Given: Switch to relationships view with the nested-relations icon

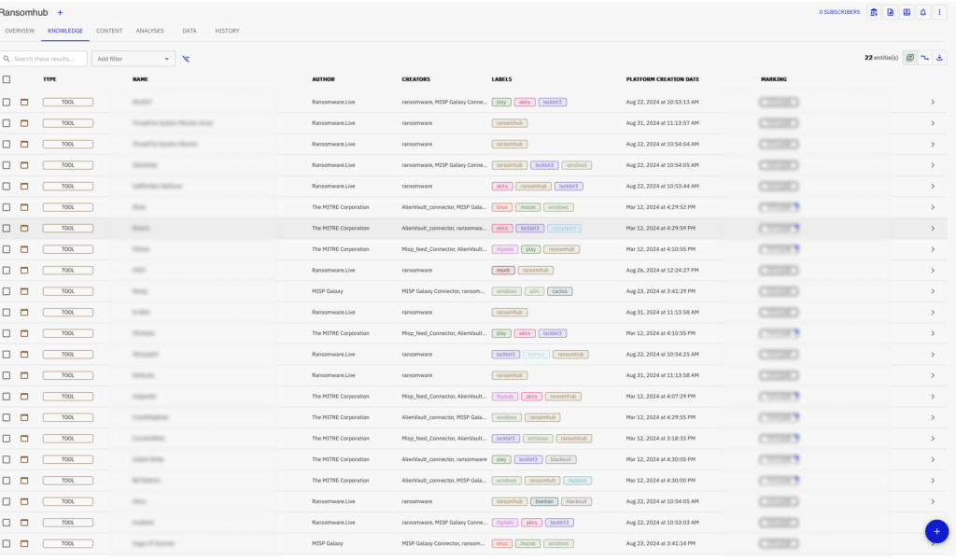Looking at the screenshot, I should click(x=924, y=57).
